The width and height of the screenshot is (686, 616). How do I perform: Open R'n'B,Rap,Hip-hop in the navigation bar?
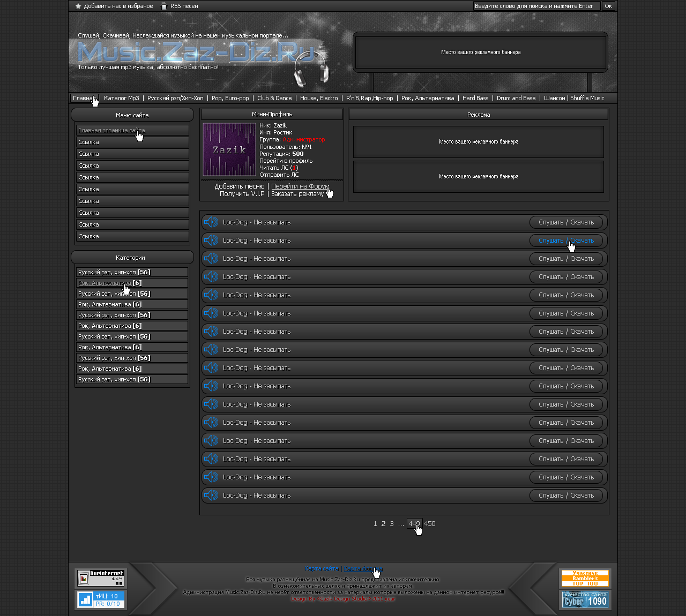click(370, 98)
